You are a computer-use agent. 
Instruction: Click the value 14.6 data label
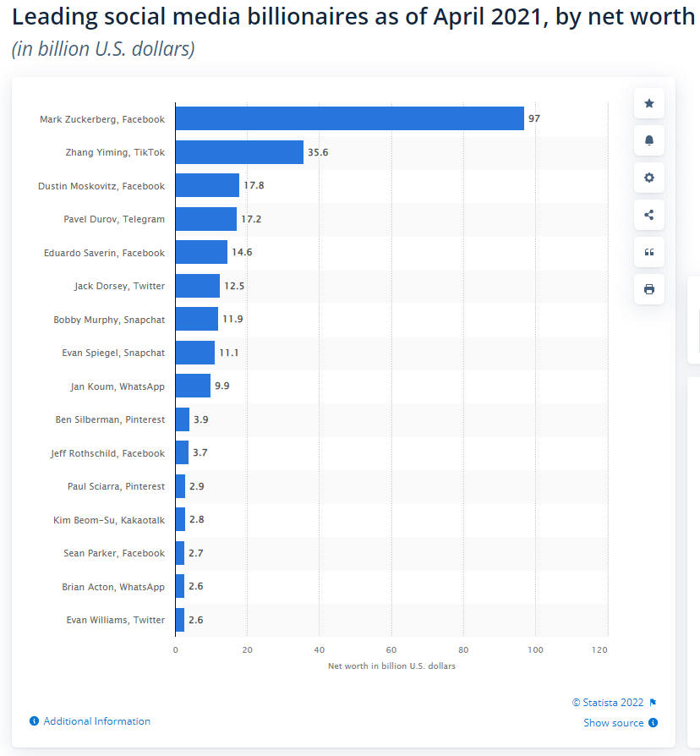coord(242,252)
